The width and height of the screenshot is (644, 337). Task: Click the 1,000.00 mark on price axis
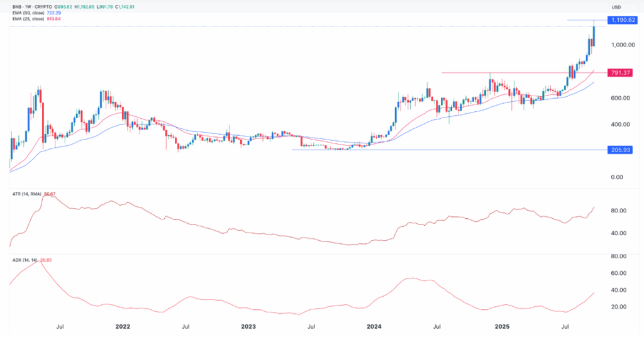tap(619, 45)
